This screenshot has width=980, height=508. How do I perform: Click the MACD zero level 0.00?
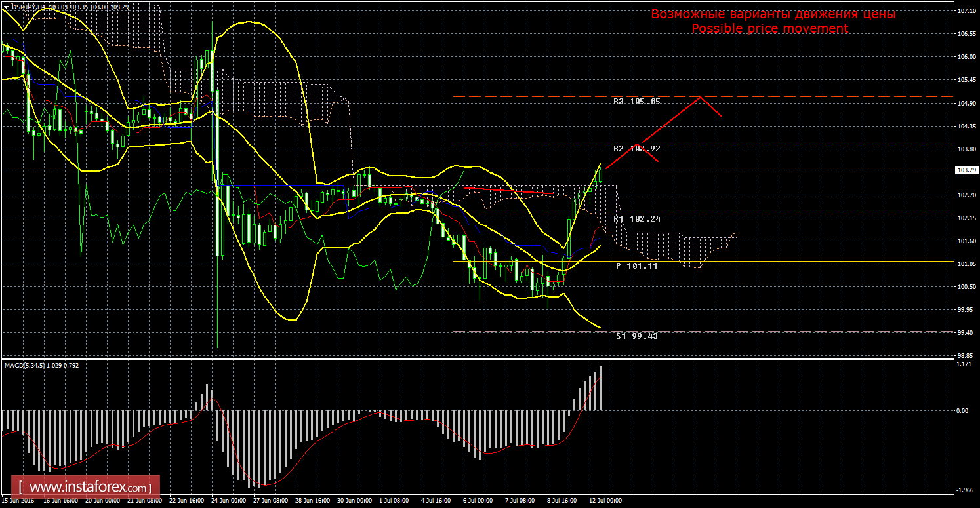point(963,411)
